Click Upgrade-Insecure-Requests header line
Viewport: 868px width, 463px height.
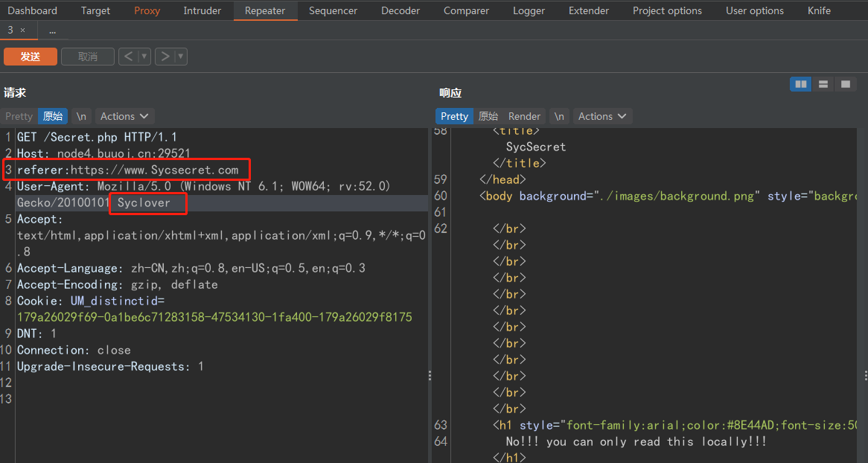pyautogui.click(x=110, y=366)
